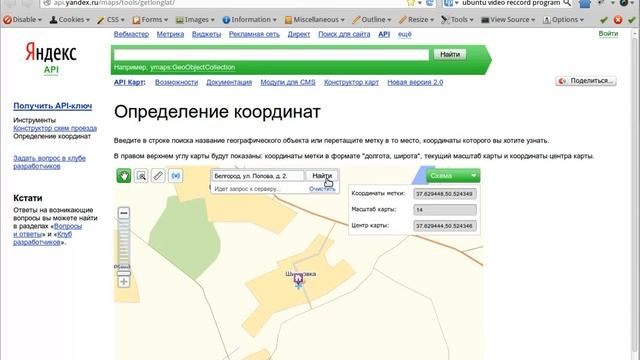Open the Модули для CMS link
640x360 pixels.
point(288,82)
